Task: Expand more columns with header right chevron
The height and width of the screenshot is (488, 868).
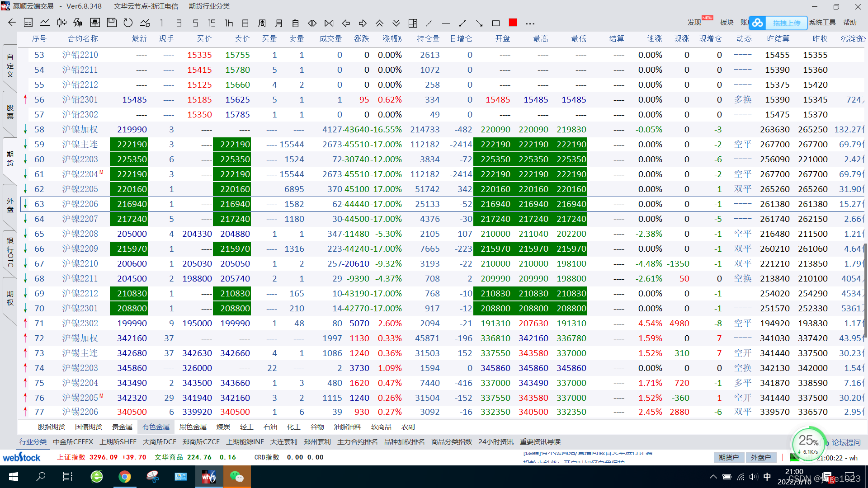Action: point(864,39)
